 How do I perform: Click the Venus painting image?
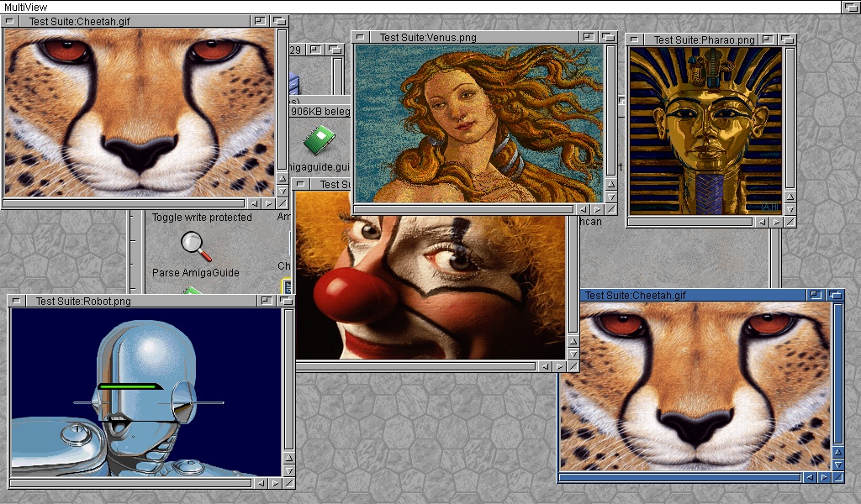478,123
